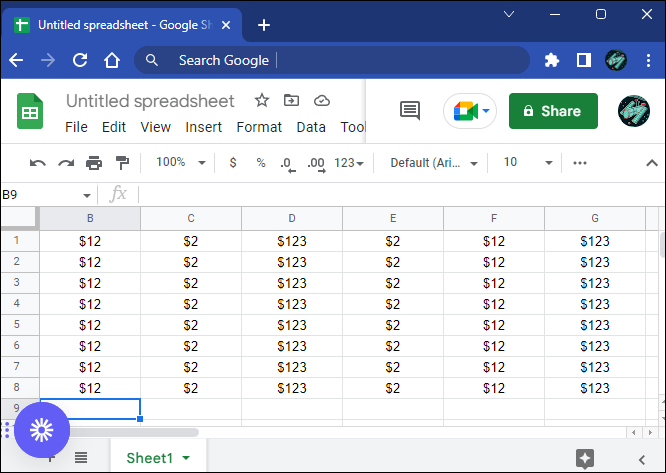Open the 123 more formats dropdown
This screenshot has height=473, width=666.
tap(349, 163)
